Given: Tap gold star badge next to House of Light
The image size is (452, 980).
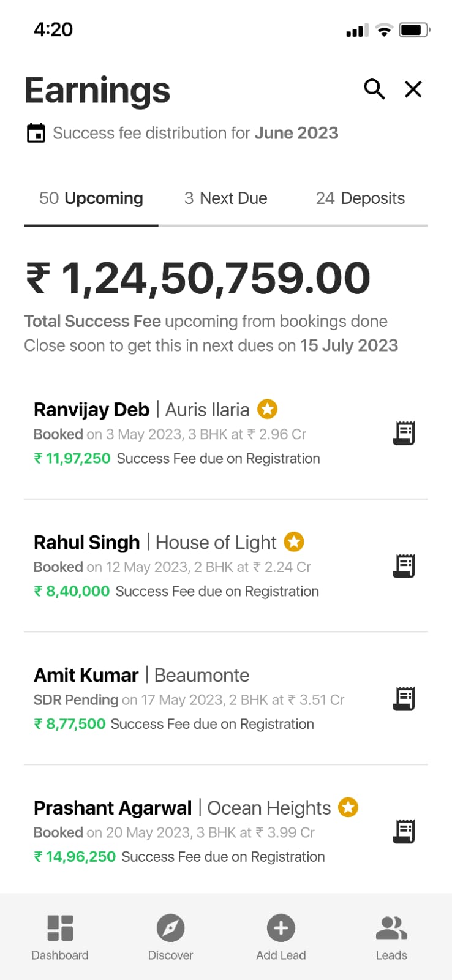Looking at the screenshot, I should (294, 541).
